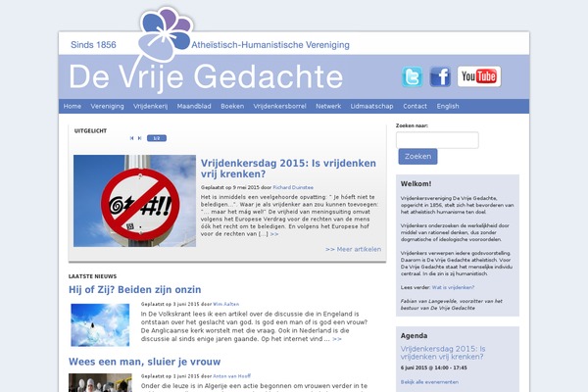Click the 'Agenda' sidebar heading
The height and width of the screenshot is (392, 588).
point(414,336)
